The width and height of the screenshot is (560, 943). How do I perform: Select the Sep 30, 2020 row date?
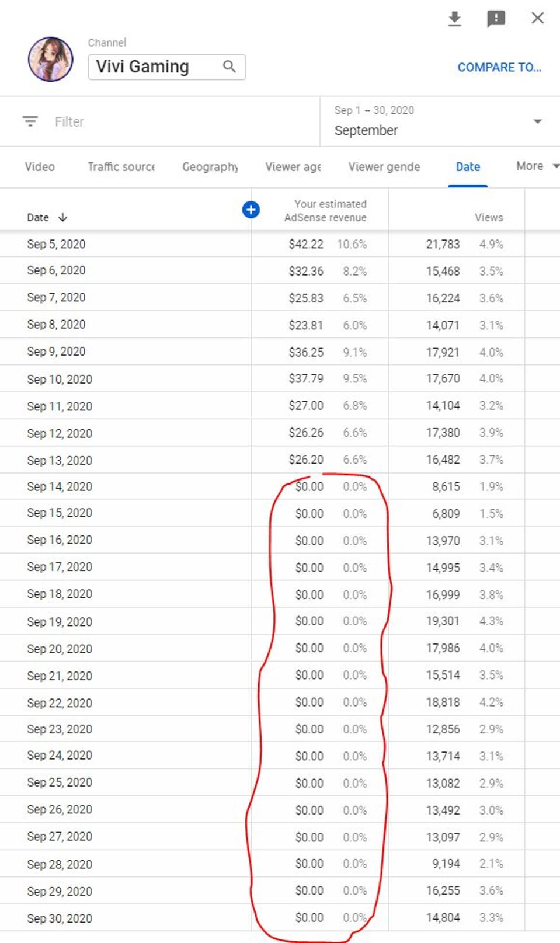coord(60,918)
